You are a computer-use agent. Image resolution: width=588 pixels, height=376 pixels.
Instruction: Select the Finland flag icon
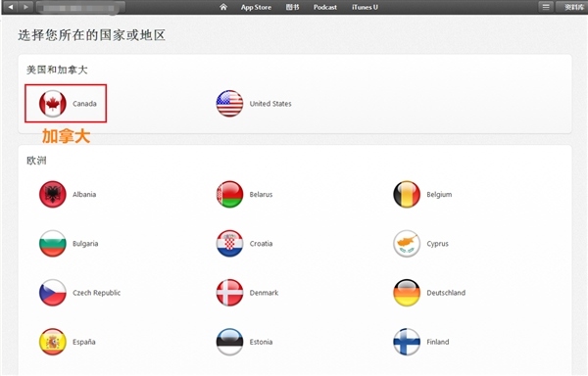pos(407,342)
